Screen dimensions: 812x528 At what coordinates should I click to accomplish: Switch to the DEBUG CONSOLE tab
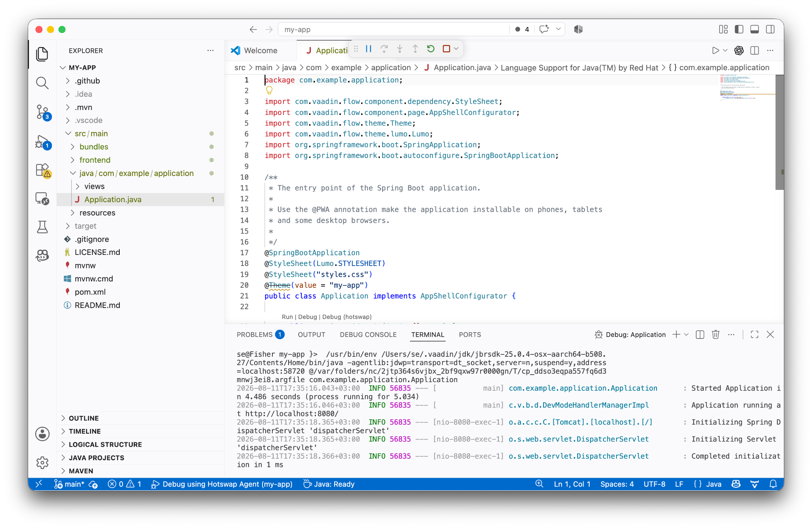368,335
